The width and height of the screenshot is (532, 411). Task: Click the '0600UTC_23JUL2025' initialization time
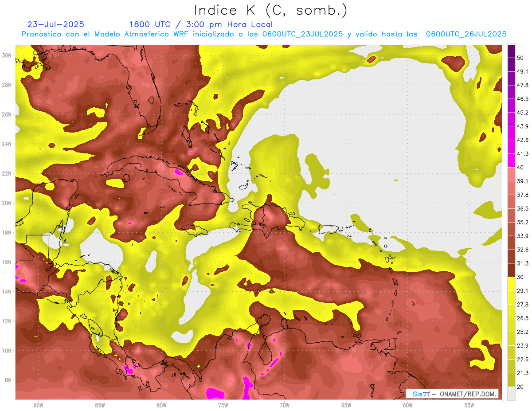pos(302,34)
